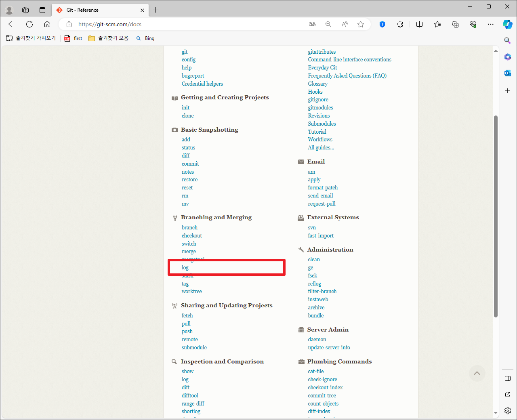Open the 즐겨찾기 가져오기 bookmark item
The height and width of the screenshot is (420, 517).
coord(31,38)
